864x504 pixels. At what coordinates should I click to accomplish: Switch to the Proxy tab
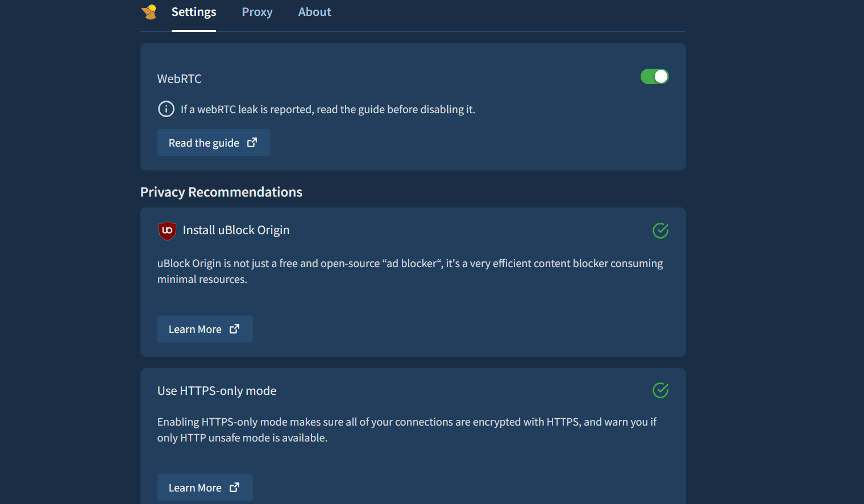tap(257, 12)
